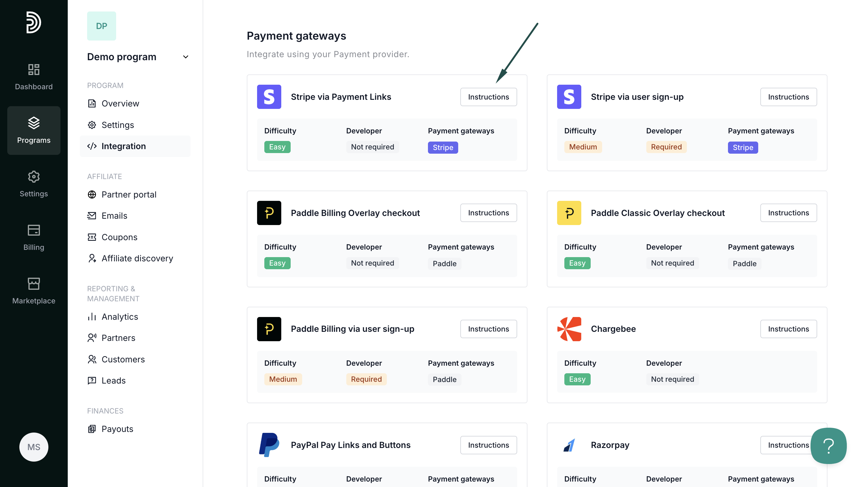Click the PayPal logo icon
This screenshot has width=868, height=487.
(x=269, y=445)
